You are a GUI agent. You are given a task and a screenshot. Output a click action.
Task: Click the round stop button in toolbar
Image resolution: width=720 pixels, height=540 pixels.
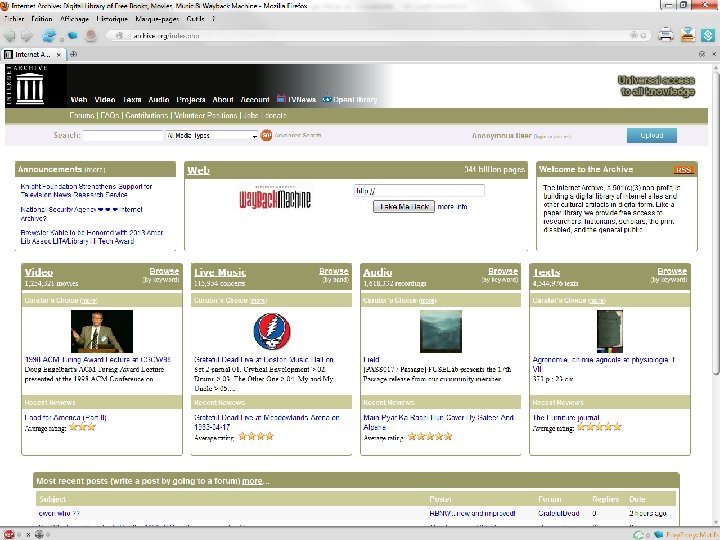[x=90, y=35]
